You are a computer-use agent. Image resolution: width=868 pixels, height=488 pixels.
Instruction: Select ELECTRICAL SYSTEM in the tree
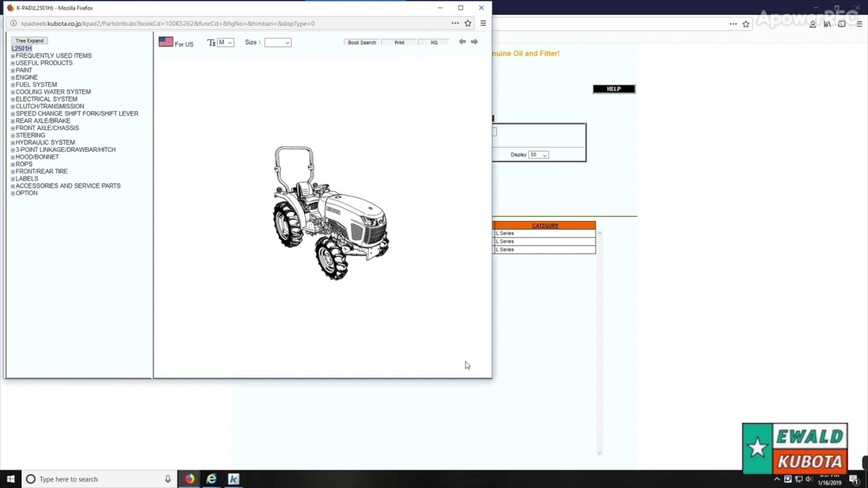pos(46,99)
